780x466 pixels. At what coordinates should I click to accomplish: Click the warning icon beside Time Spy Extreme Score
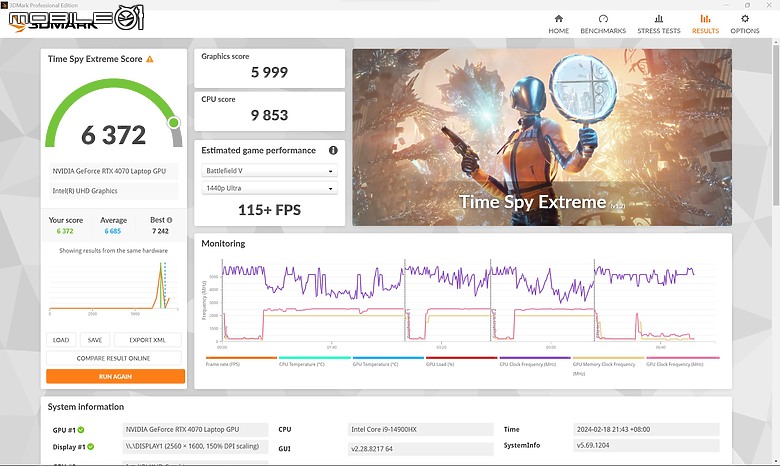[x=150, y=59]
